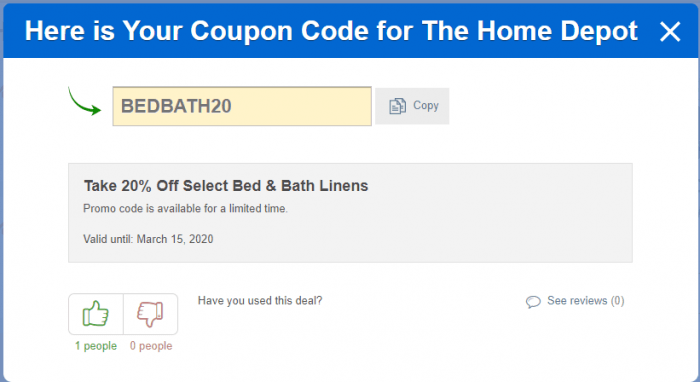
Task: Click the red 0 people count
Action: click(151, 346)
